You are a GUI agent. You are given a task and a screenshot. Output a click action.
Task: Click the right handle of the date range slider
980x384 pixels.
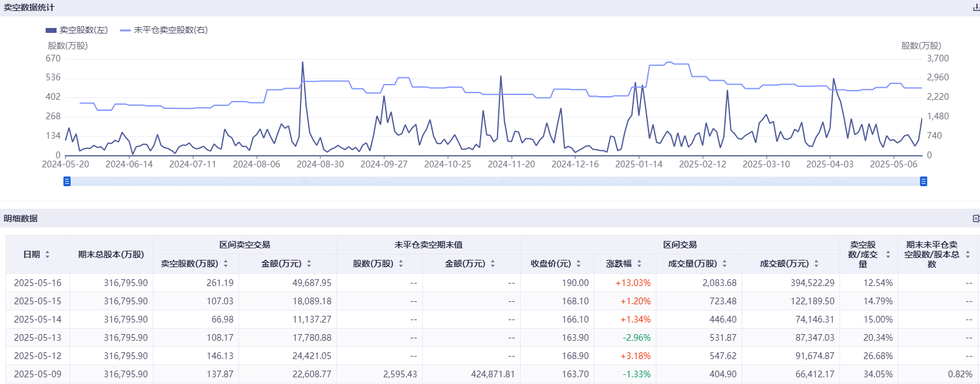click(923, 181)
